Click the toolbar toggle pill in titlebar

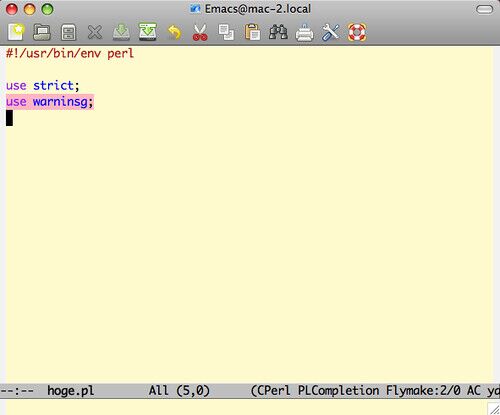click(x=484, y=9)
